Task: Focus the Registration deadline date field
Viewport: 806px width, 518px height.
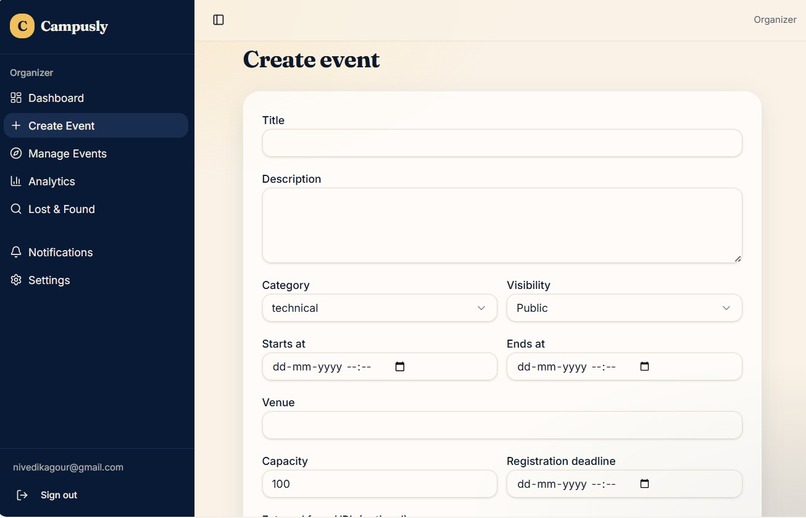Action: point(624,484)
